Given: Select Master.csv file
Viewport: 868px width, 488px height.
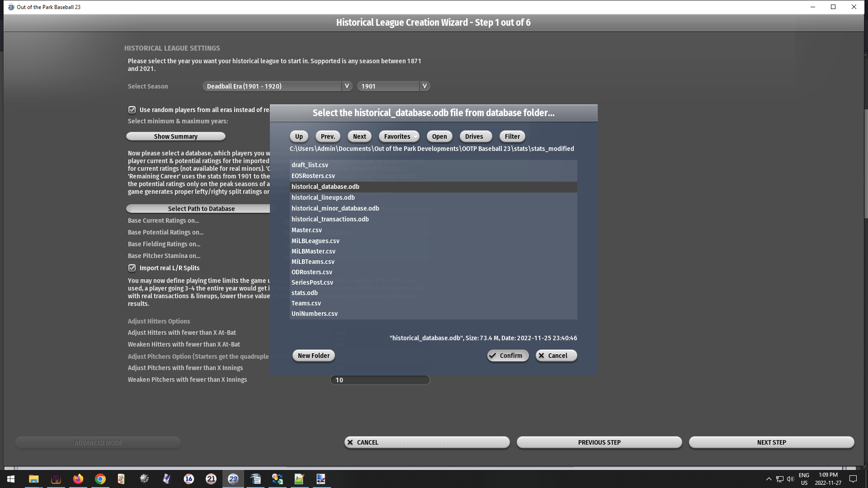Looking at the screenshot, I should [433, 230].
